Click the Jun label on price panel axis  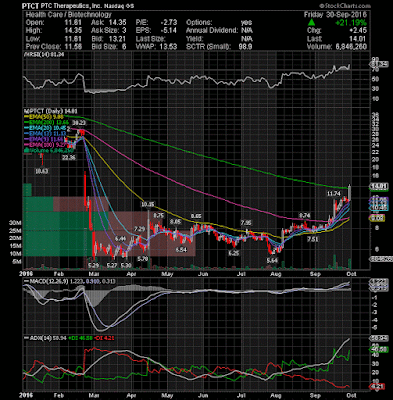[x=203, y=274]
